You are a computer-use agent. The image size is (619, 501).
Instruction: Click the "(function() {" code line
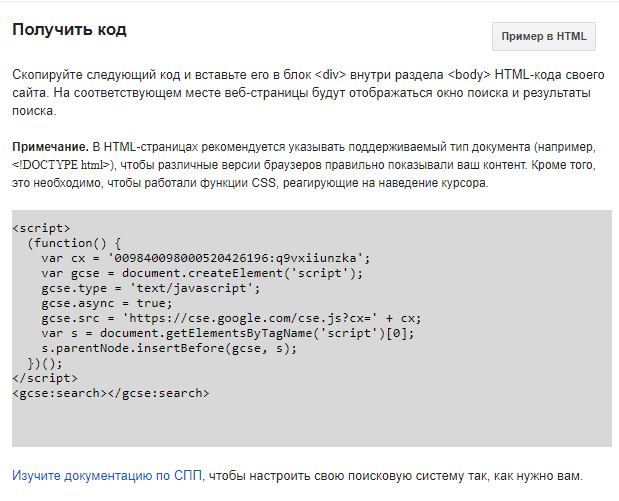pyautogui.click(x=74, y=243)
